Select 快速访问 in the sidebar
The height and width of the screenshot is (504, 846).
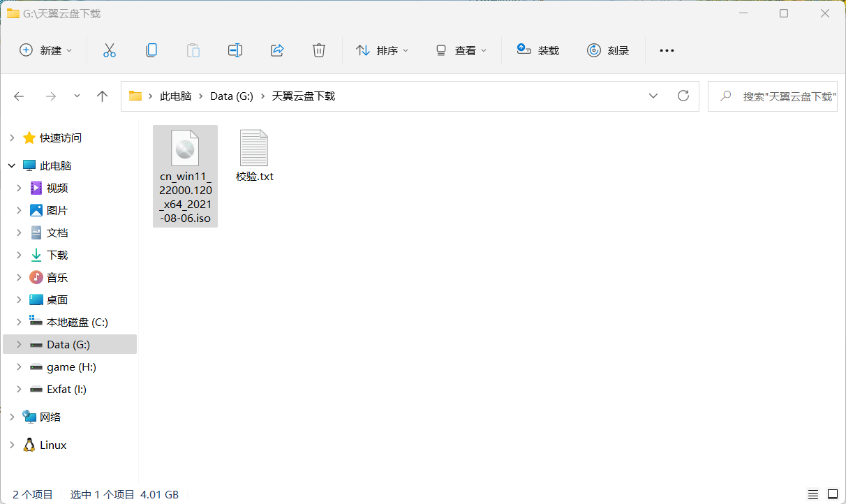point(61,138)
